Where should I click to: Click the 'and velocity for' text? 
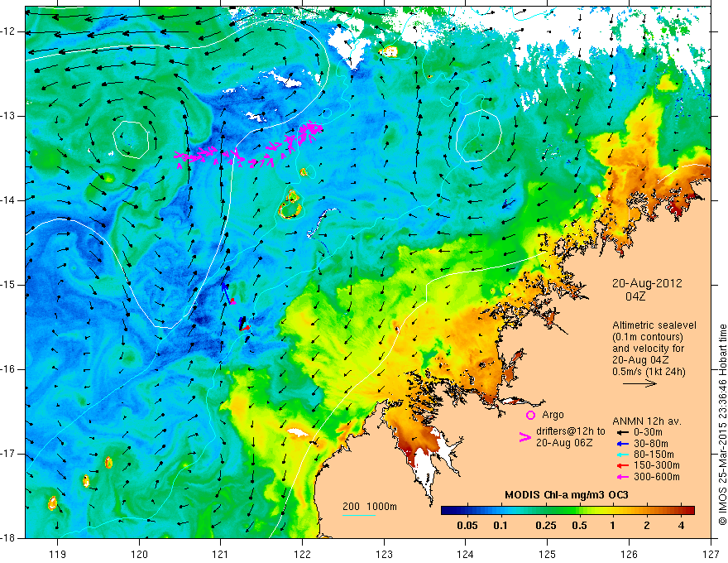(x=648, y=349)
